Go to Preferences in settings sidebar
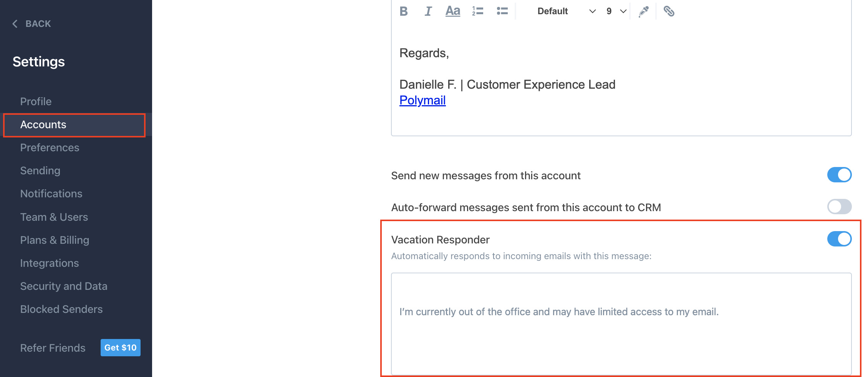Viewport: 868px width, 377px height. [x=50, y=147]
